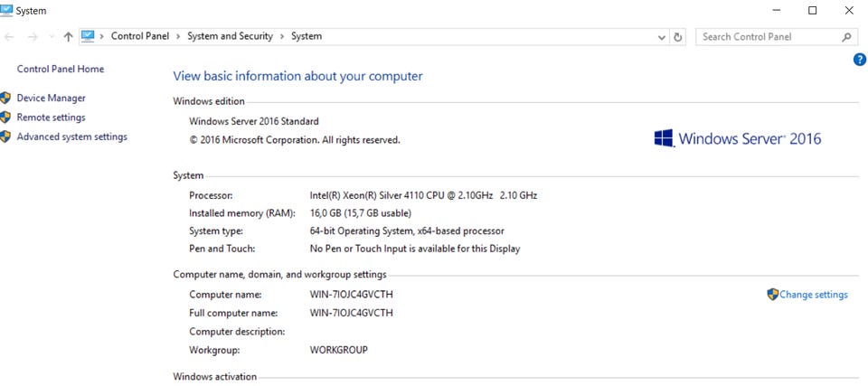Click the processor value Intel Xeon Silver 4110
Image resolution: width=868 pixels, height=386 pixels.
(423, 195)
